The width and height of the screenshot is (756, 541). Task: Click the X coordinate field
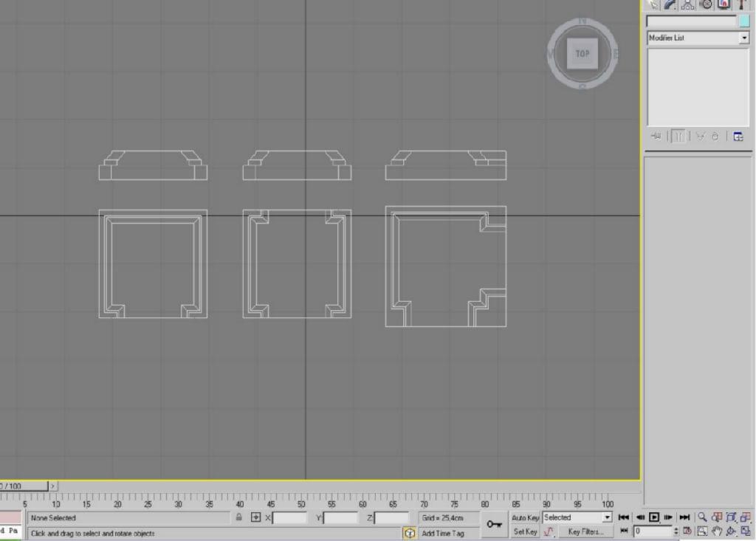[289, 518]
